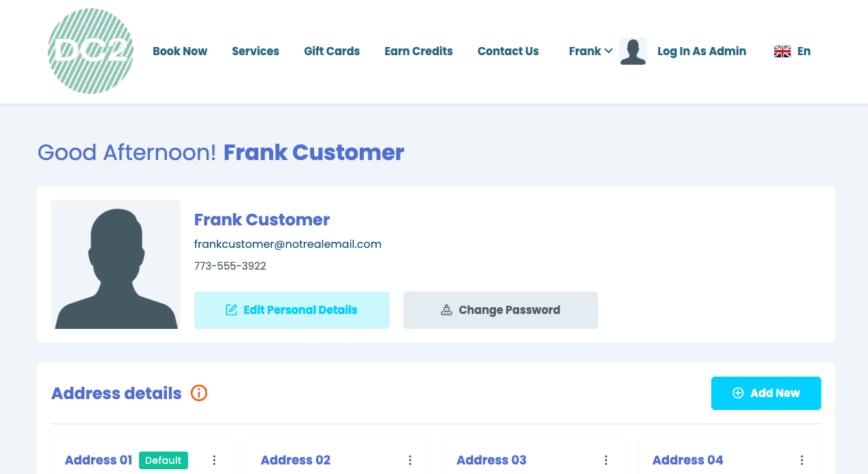The height and width of the screenshot is (474, 868).
Task: Click Add New address button
Action: [766, 393]
